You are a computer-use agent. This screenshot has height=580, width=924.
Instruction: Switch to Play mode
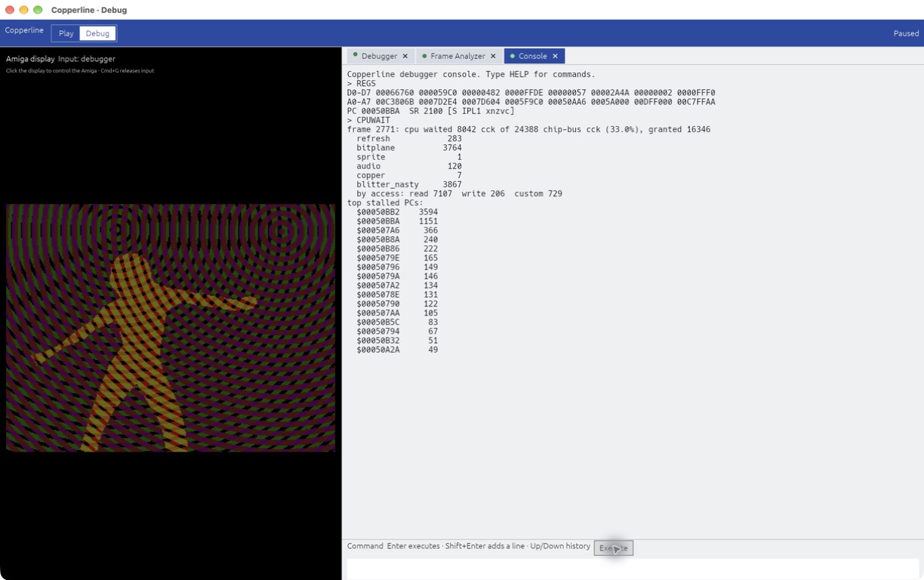tap(66, 33)
